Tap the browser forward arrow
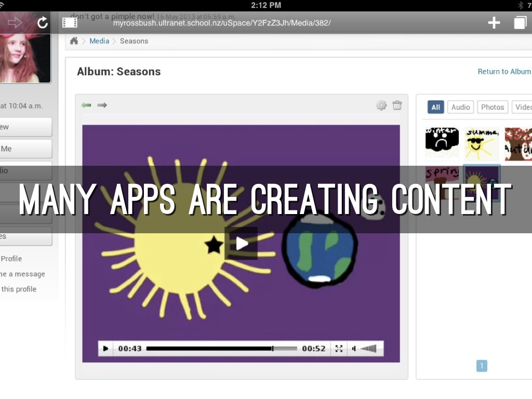 pos(15,22)
